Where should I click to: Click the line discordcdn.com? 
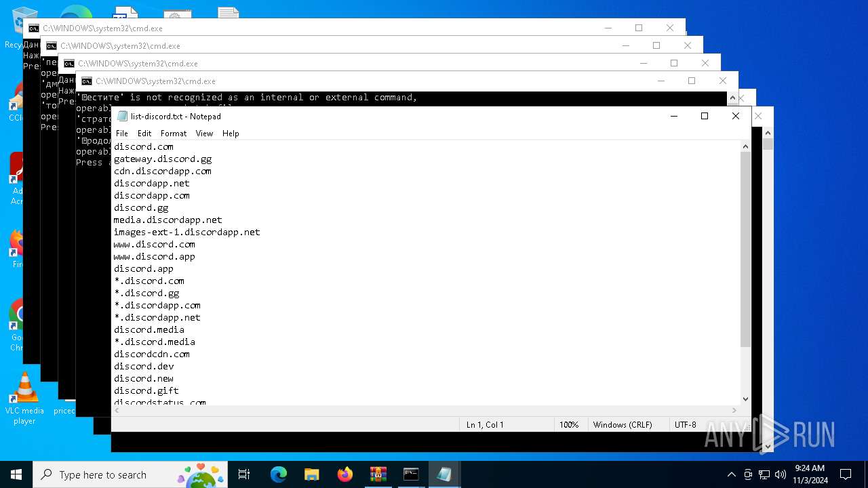click(x=152, y=354)
